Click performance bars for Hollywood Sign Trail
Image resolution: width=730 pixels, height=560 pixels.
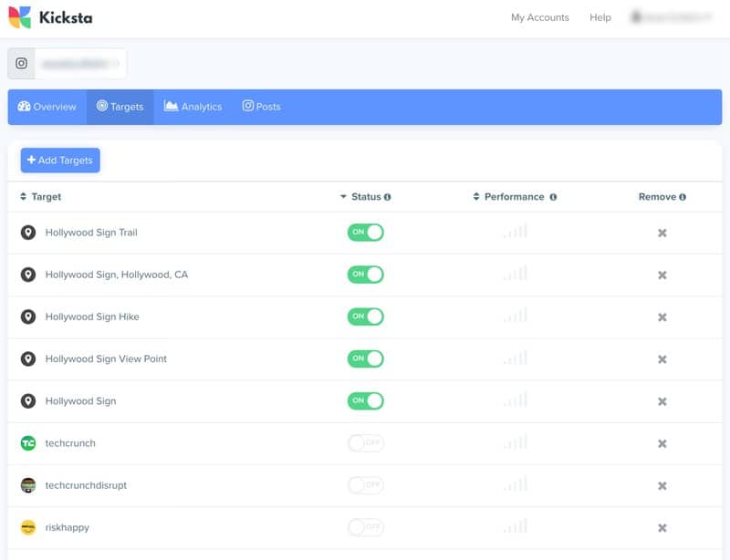[516, 231]
